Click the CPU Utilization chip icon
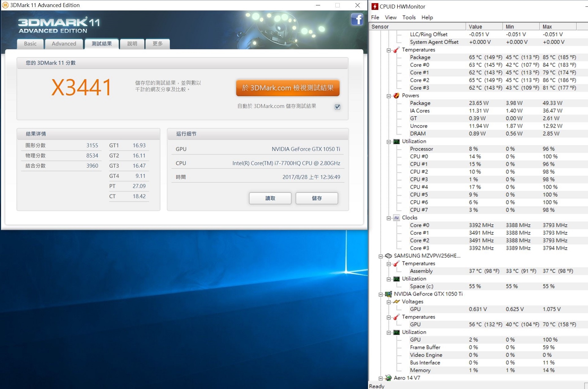 point(396,141)
